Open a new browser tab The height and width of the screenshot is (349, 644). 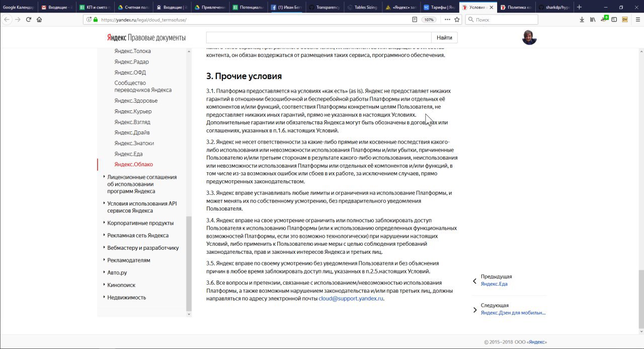[x=580, y=7]
